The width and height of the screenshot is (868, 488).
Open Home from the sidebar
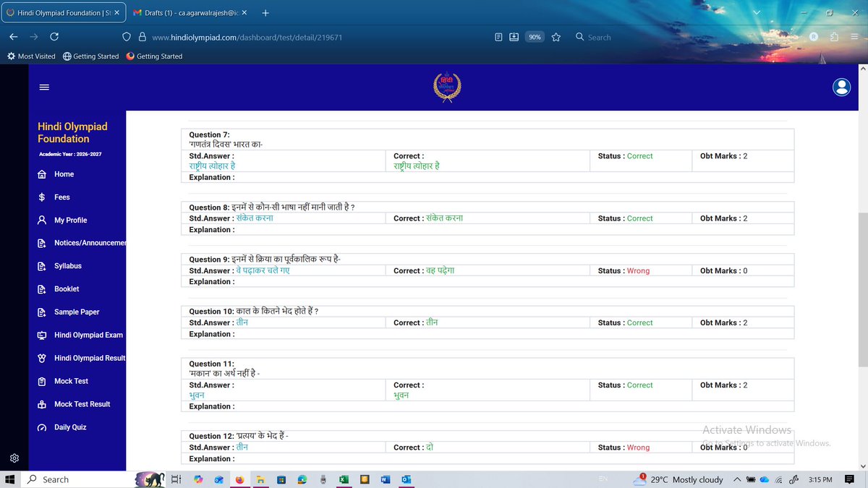(64, 174)
